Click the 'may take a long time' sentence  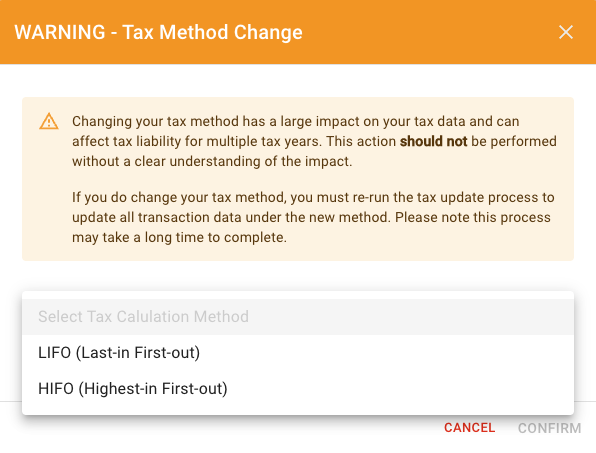pos(179,238)
